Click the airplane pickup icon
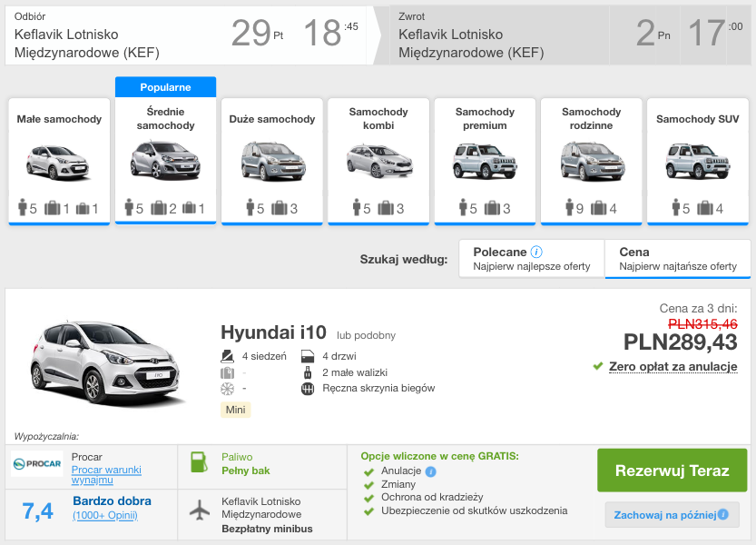756x545 pixels. pyautogui.click(x=200, y=510)
